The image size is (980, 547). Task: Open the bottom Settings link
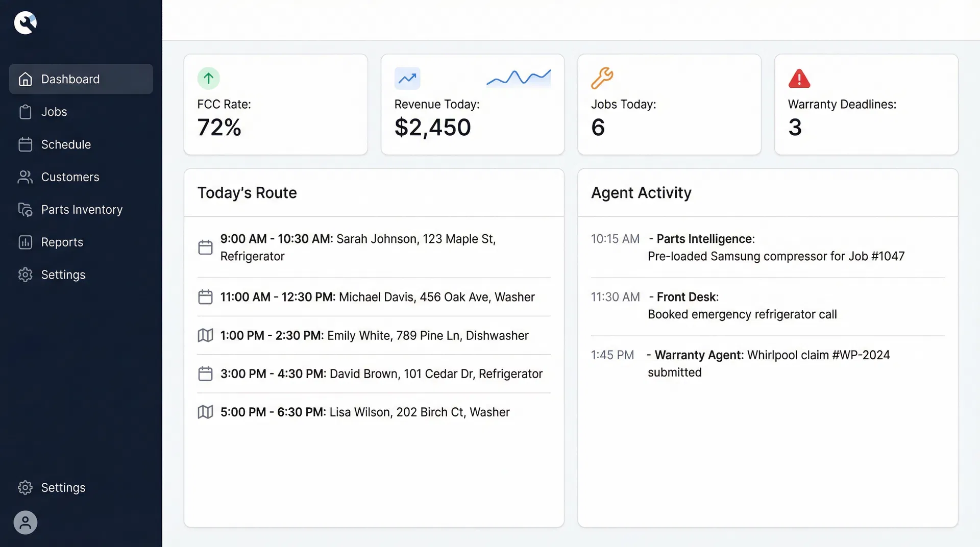[x=63, y=487]
